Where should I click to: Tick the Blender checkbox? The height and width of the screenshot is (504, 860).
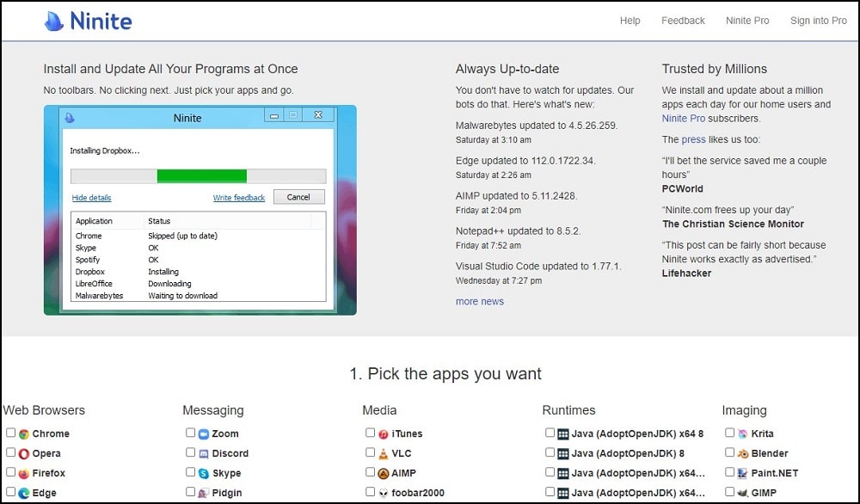[729, 452]
